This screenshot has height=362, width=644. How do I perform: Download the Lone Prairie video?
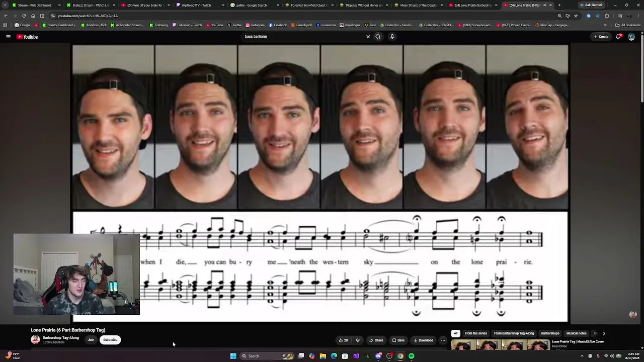point(423,340)
